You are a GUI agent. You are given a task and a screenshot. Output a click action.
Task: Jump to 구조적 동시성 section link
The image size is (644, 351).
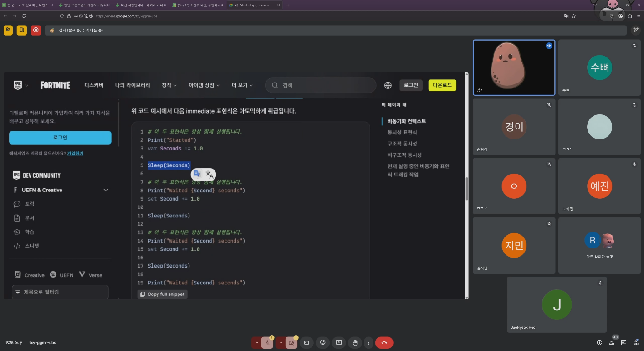[x=402, y=144]
